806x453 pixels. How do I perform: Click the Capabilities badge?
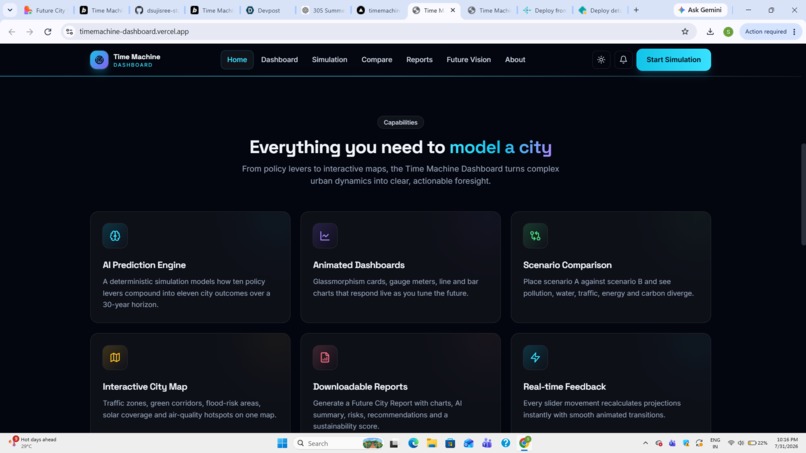click(x=400, y=122)
